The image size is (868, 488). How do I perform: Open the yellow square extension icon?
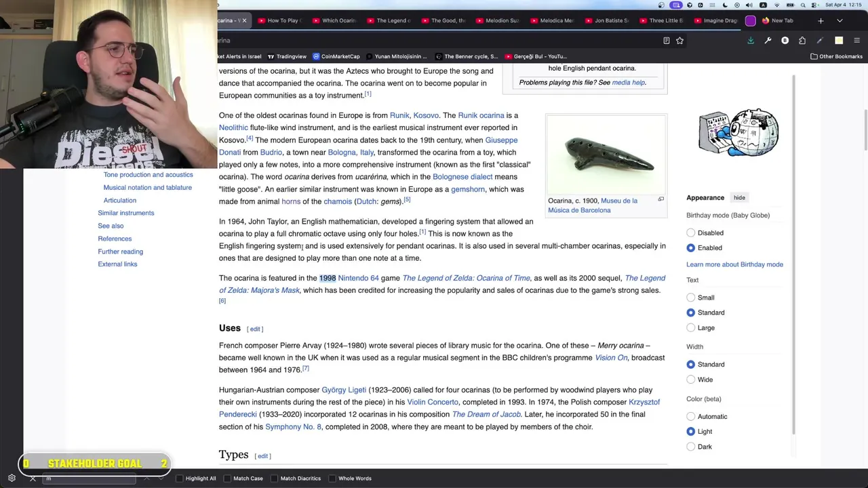pos(839,41)
